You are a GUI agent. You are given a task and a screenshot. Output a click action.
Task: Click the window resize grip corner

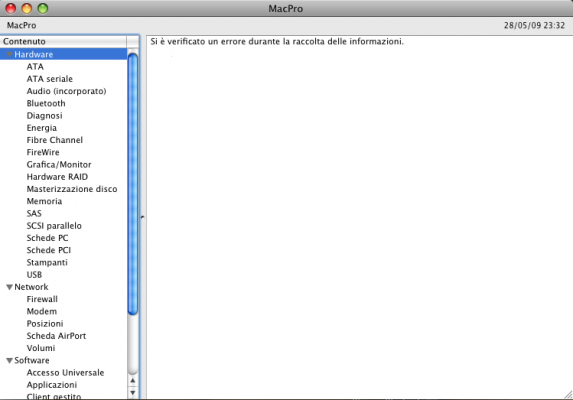(x=568, y=395)
